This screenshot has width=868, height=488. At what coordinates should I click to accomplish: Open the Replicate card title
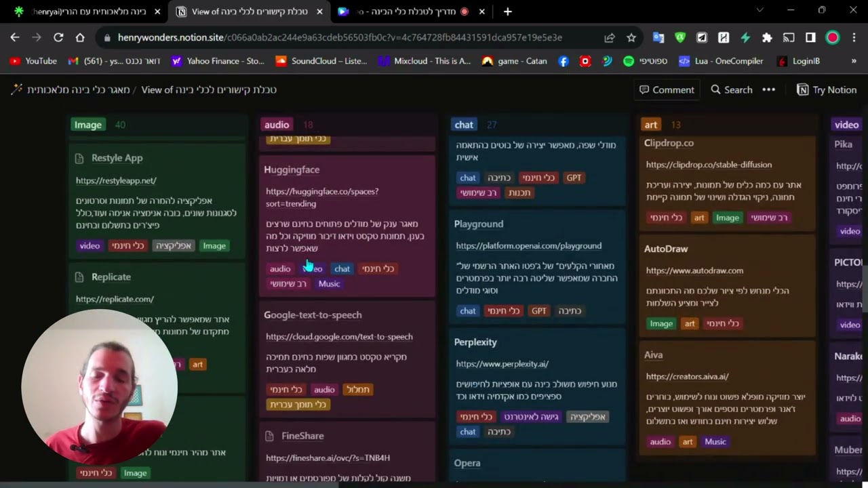pos(111,277)
